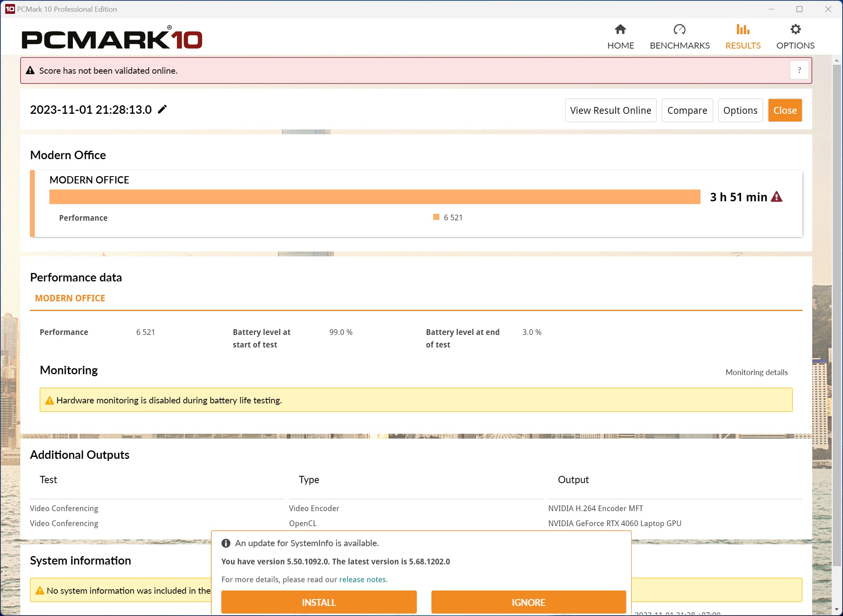The height and width of the screenshot is (616, 843).
Task: Click the Video Conferencing row for Video Encoder
Action: pyautogui.click(x=64, y=508)
